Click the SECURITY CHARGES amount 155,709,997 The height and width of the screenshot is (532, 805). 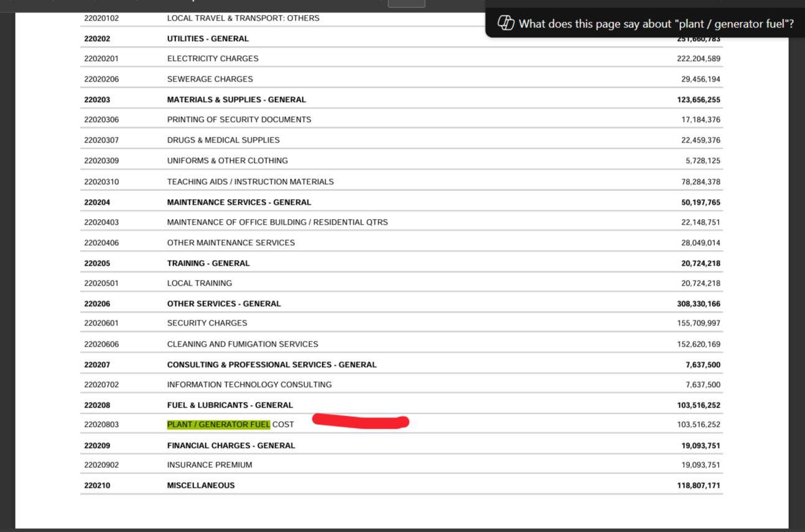coord(699,323)
